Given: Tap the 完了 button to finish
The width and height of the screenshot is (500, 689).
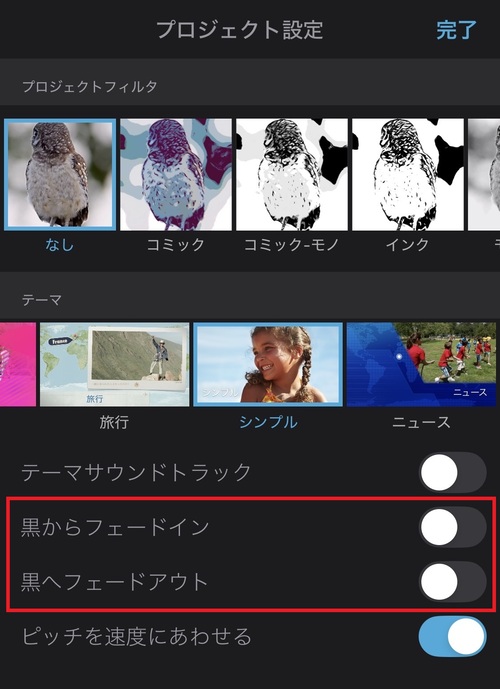Looking at the screenshot, I should point(457,30).
